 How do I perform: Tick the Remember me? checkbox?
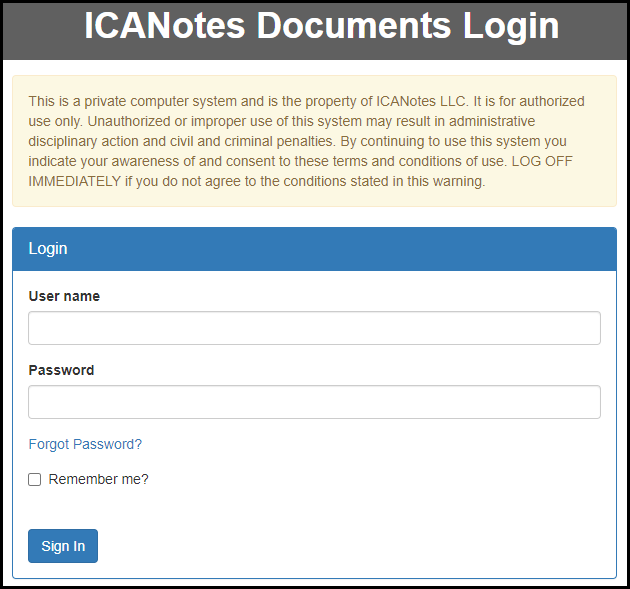(x=35, y=480)
